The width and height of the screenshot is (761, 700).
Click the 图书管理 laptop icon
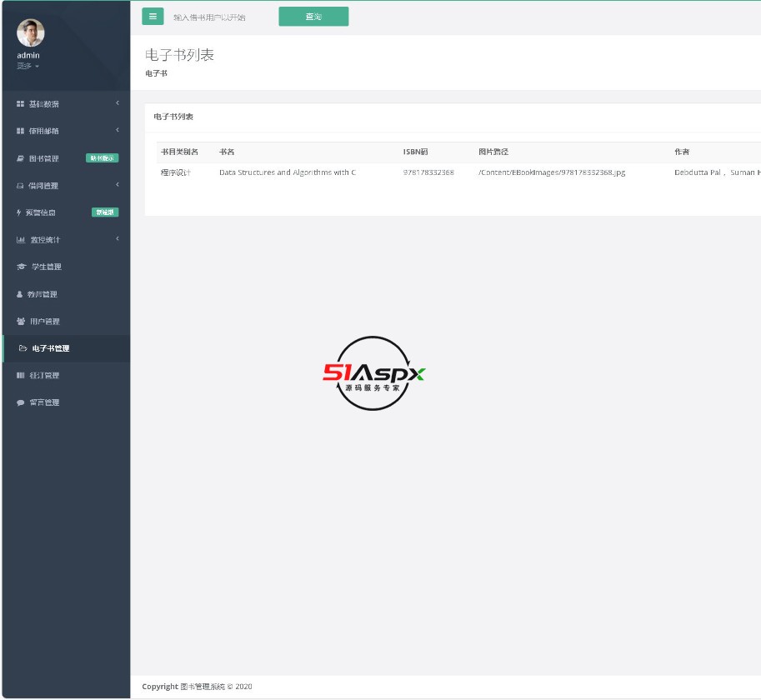(20, 158)
